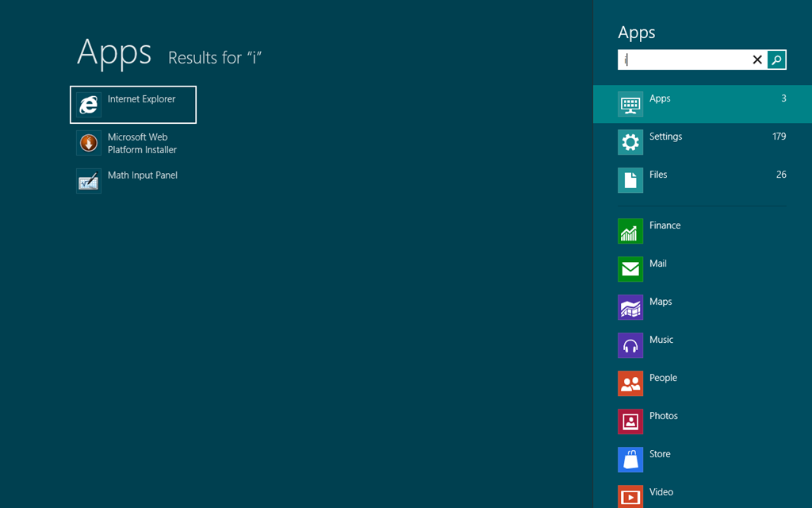
Task: Search within Video app label
Action: 661,492
